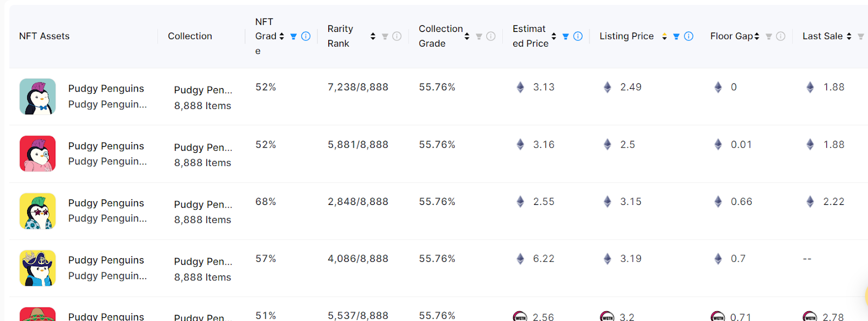
Task: Show the Collection Grade info tooltip icon
Action: 491,36
